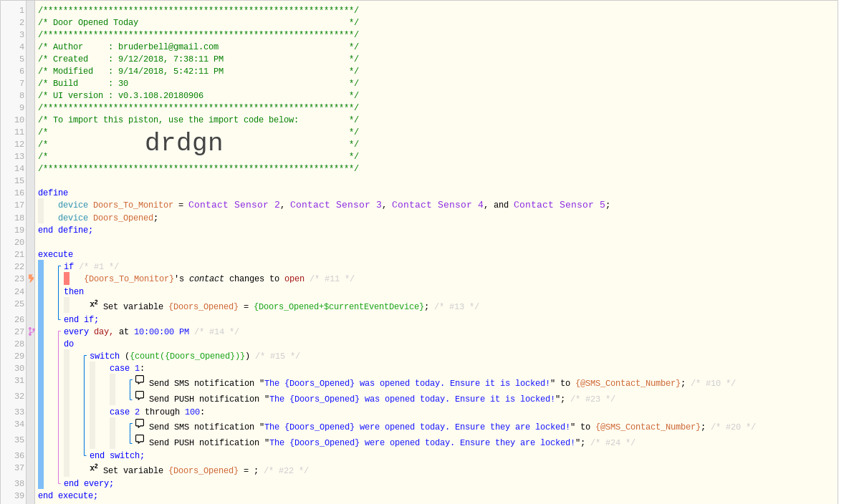Click the x² variable icon on statement #13

[x=94, y=304]
